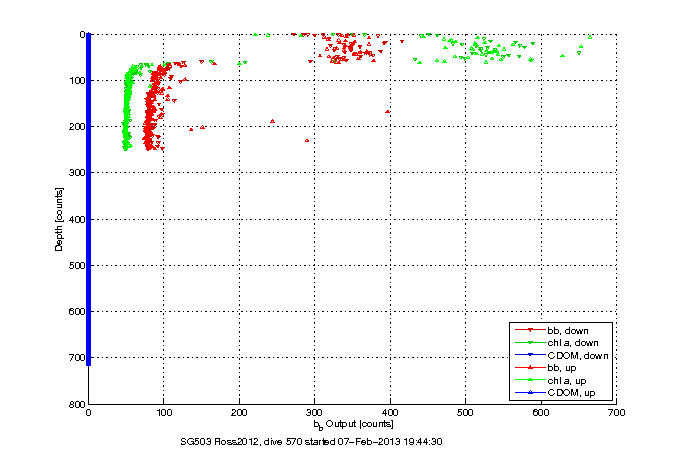Viewport: 681px width, 454px height.
Task: Select the 'Depth [counts]' y-axis label
Action: tap(59, 219)
